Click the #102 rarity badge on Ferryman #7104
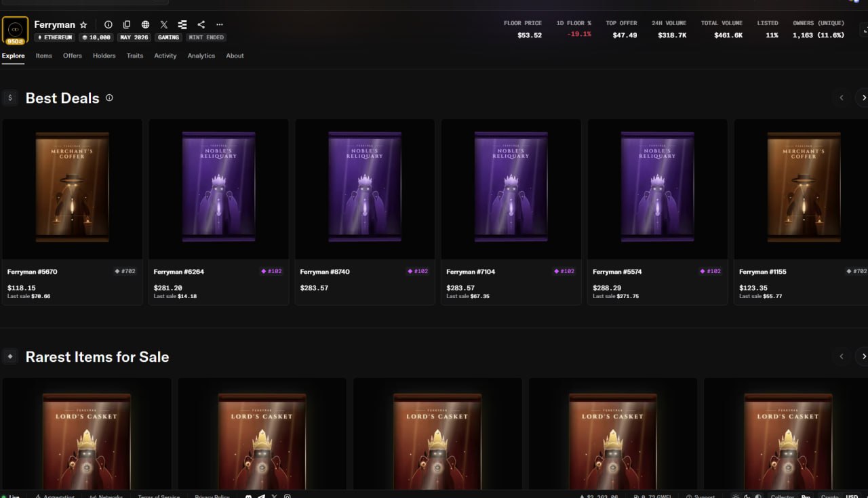 click(565, 271)
